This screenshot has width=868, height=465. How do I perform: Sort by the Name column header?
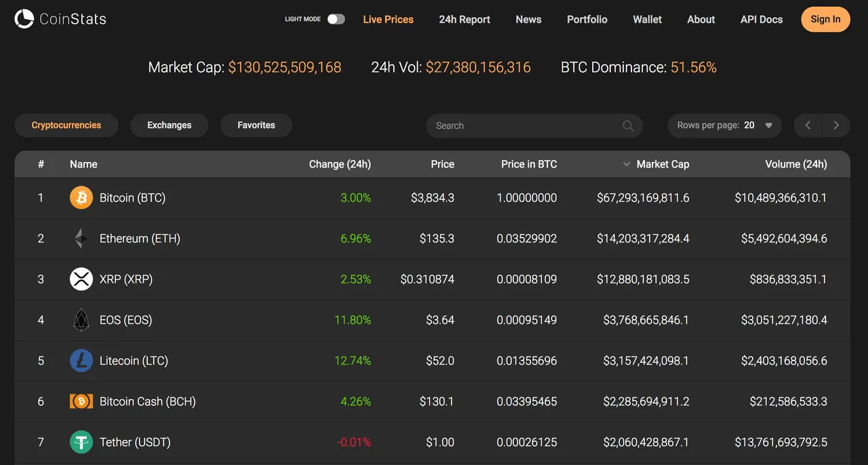83,164
